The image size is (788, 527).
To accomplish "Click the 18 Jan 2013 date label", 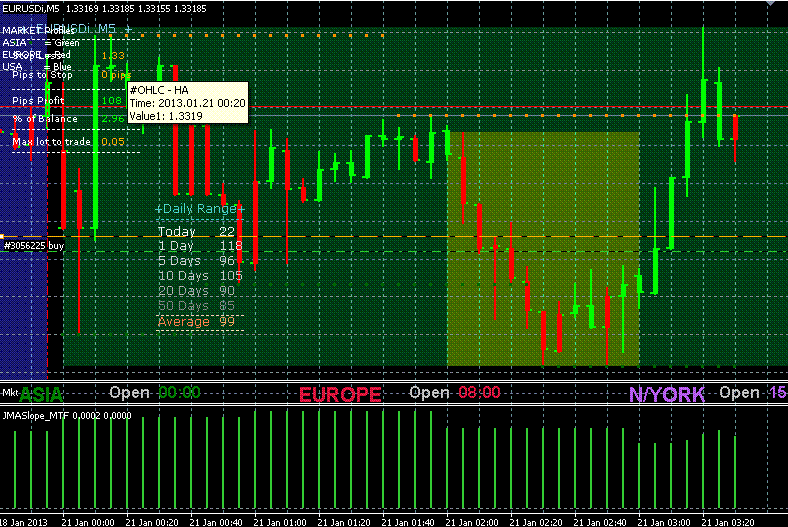I will click(24, 522).
